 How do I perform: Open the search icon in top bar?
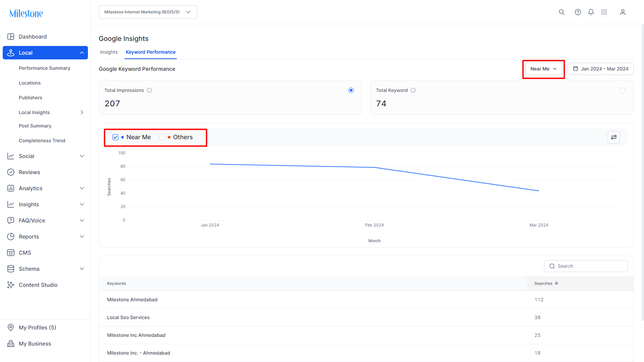point(562,12)
